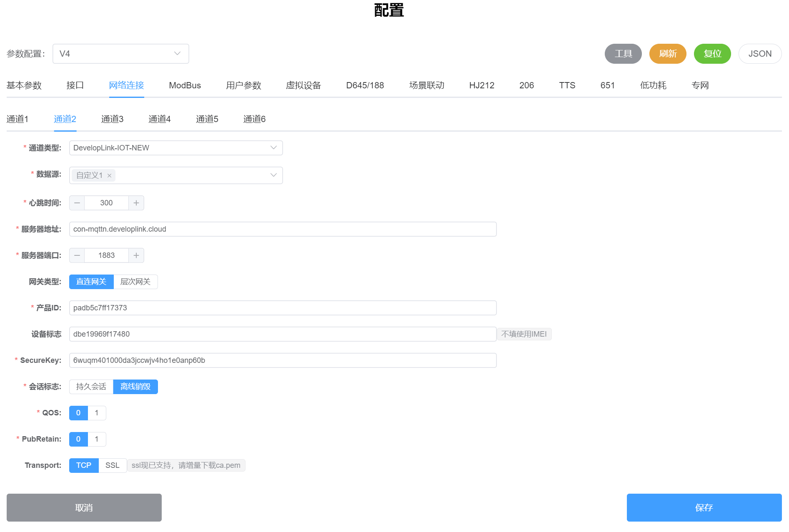
Task: Select 层次网关 gateway type
Action: pyautogui.click(x=135, y=282)
